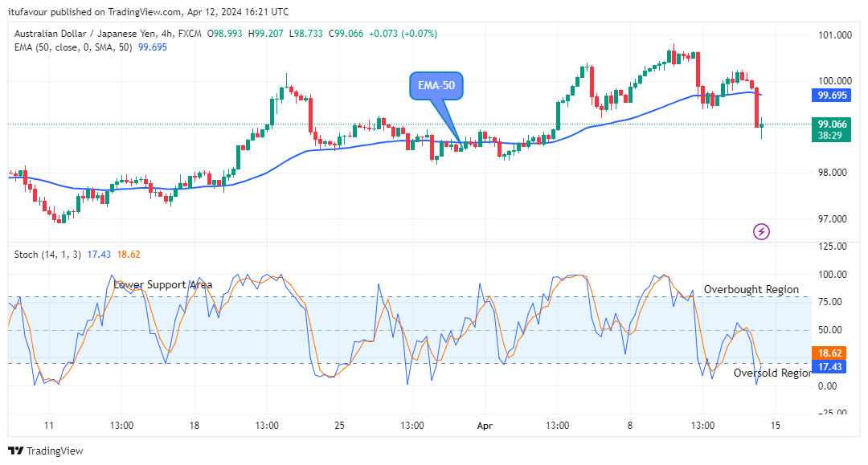Viewport: 868px width, 465px height.
Task: Select the EMA (50, close, 0, SMA, 50) indicator legend
Action: (x=73, y=47)
